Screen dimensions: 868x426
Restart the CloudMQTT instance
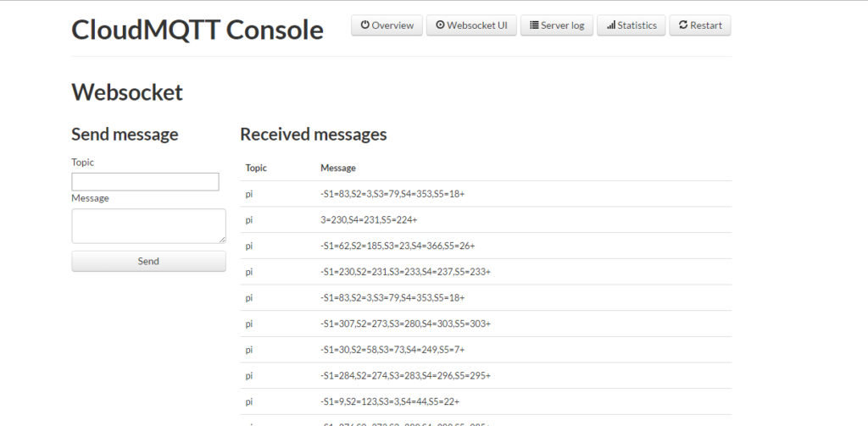700,25
